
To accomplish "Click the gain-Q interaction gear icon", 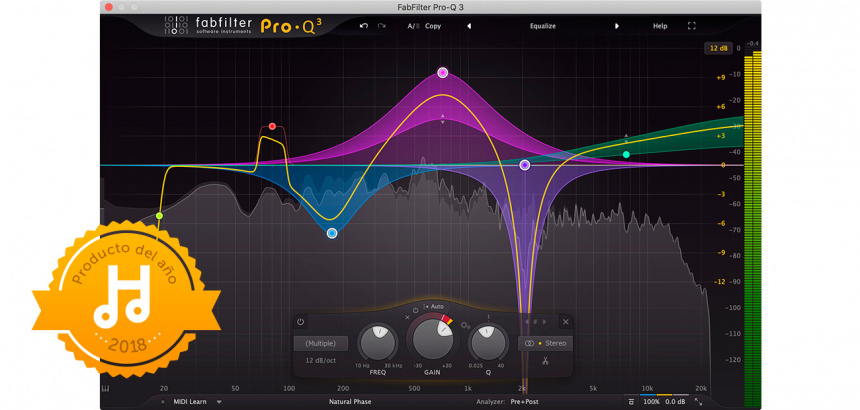I will 466,325.
